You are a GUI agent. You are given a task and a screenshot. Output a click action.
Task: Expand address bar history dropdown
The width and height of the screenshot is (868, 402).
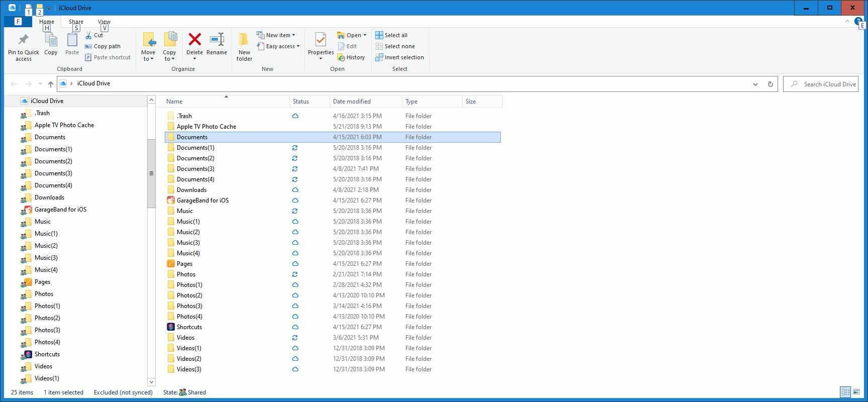[755, 84]
